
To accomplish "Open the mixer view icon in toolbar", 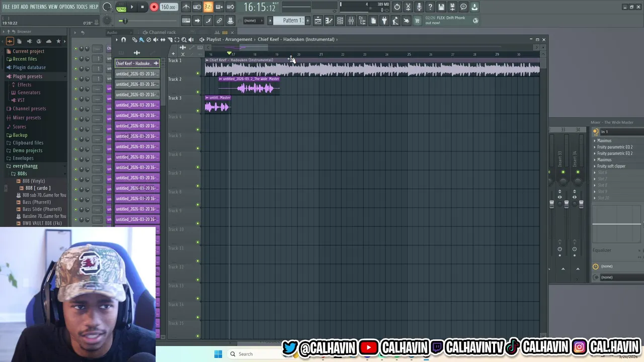I will tap(351, 21).
